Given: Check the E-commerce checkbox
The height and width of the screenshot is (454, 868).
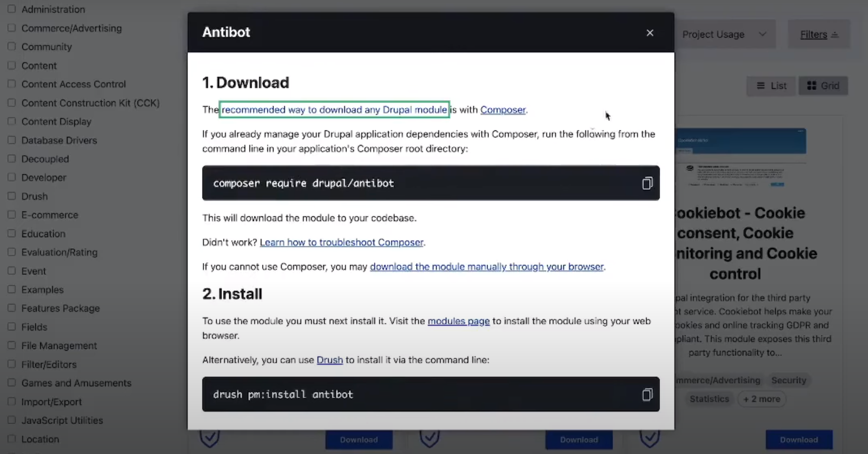Looking at the screenshot, I should [11, 215].
